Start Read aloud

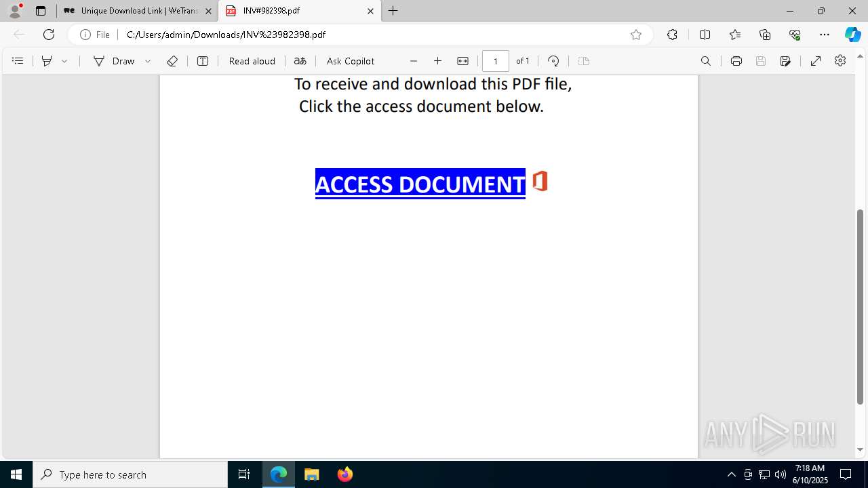pyautogui.click(x=252, y=61)
